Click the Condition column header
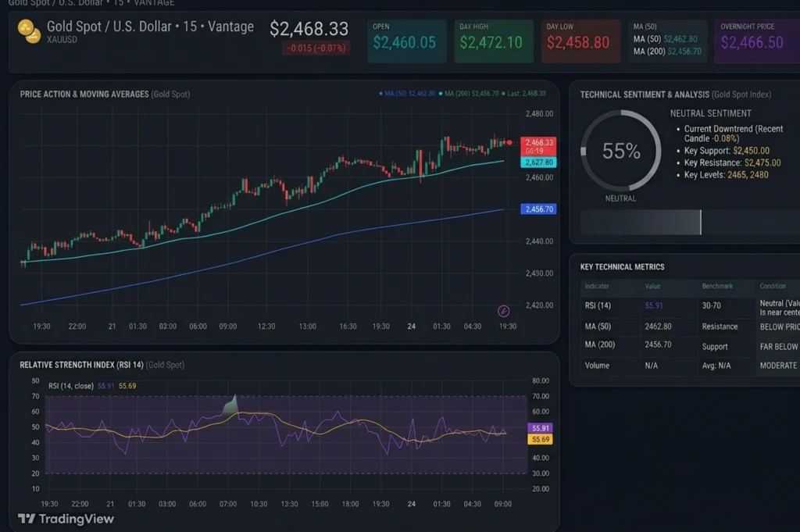Image resolution: width=800 pixels, height=532 pixels. pos(773,286)
